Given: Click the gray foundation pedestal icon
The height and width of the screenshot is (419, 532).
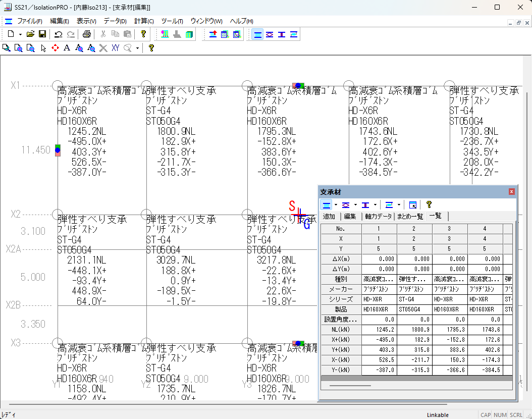Looking at the screenshot, I should point(177,34).
